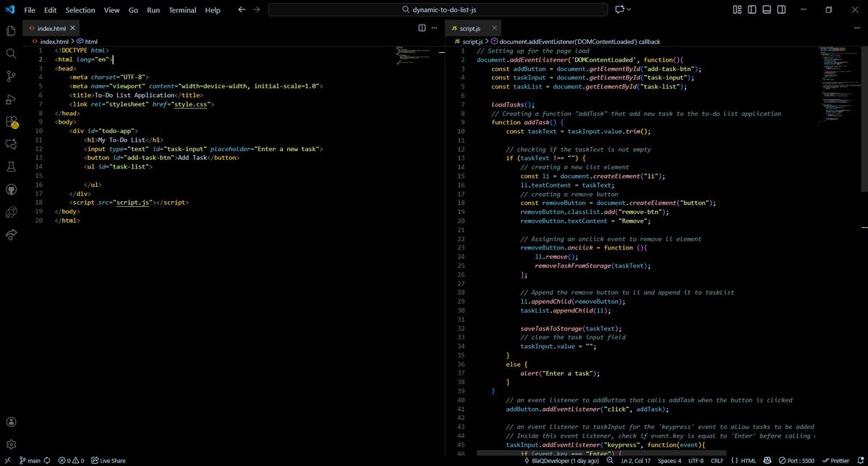The image size is (868, 466).
Task: Open the File menu
Action: point(30,10)
